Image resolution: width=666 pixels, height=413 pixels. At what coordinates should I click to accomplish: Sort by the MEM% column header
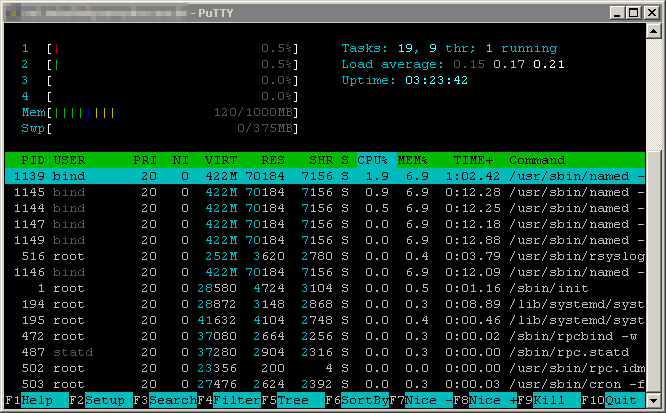pos(412,160)
